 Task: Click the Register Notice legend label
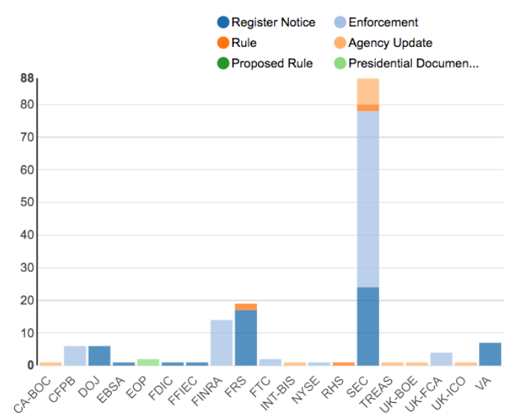(273, 22)
